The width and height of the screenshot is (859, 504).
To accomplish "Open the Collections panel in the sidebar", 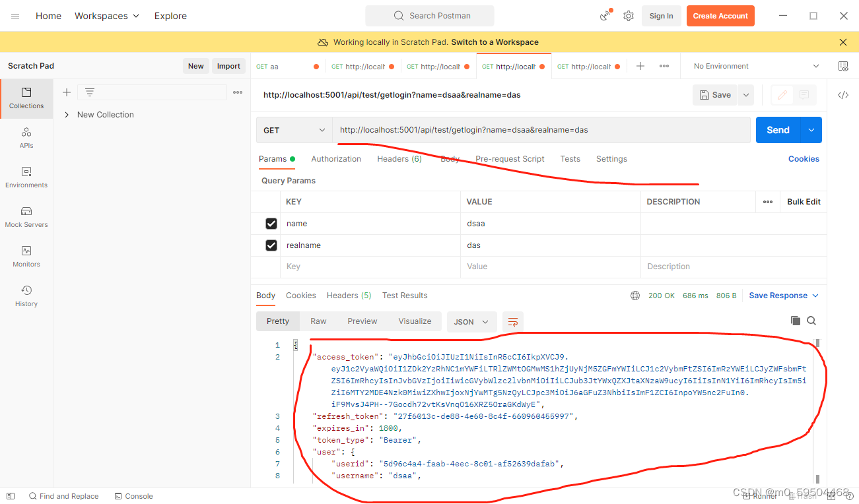I will pyautogui.click(x=26, y=99).
